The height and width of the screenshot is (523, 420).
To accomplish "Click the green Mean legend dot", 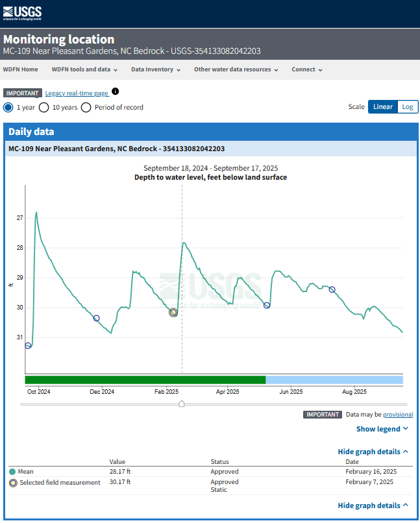I will click(12, 472).
